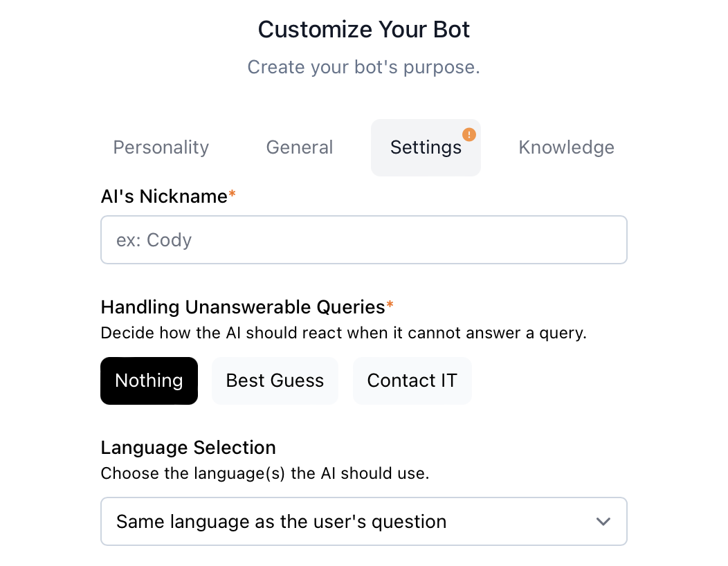Click the "Create your bot's purpose" subtitle
The width and height of the screenshot is (728, 566).
[364, 67]
